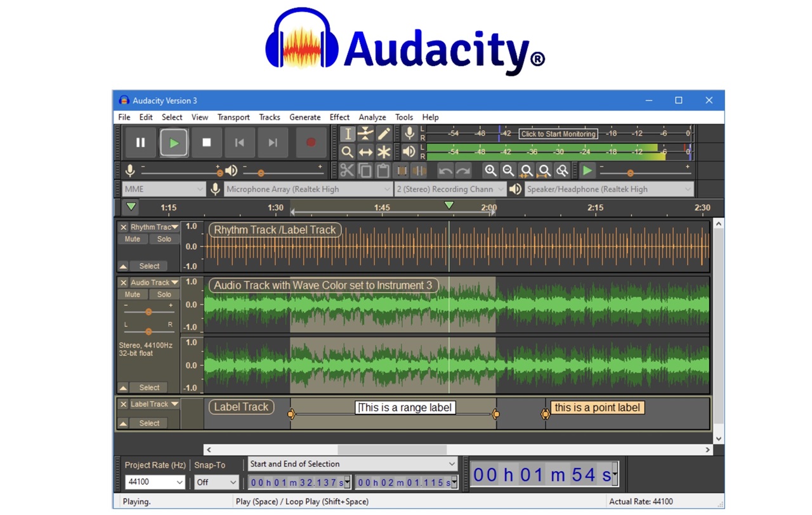Collapse the Audio Track with its arrow
The height and width of the screenshot is (515, 812).
coord(123,388)
